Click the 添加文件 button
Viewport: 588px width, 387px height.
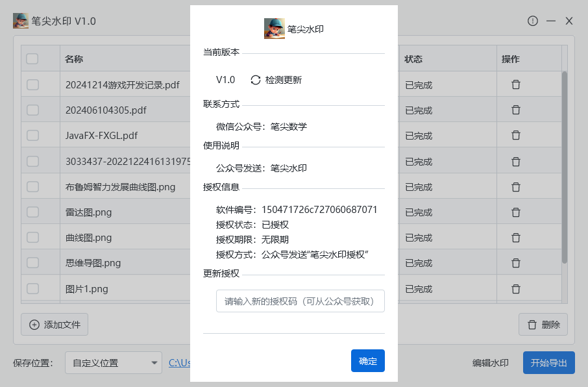(x=55, y=324)
